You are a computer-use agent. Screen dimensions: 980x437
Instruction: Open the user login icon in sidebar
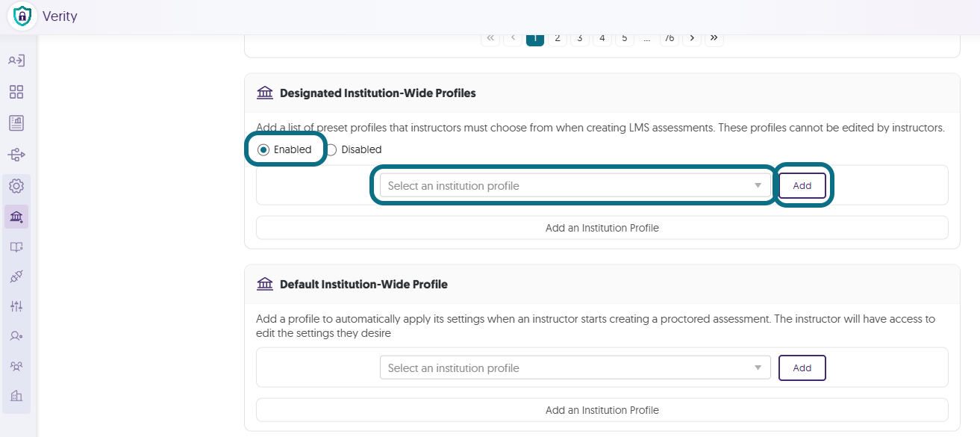16,61
